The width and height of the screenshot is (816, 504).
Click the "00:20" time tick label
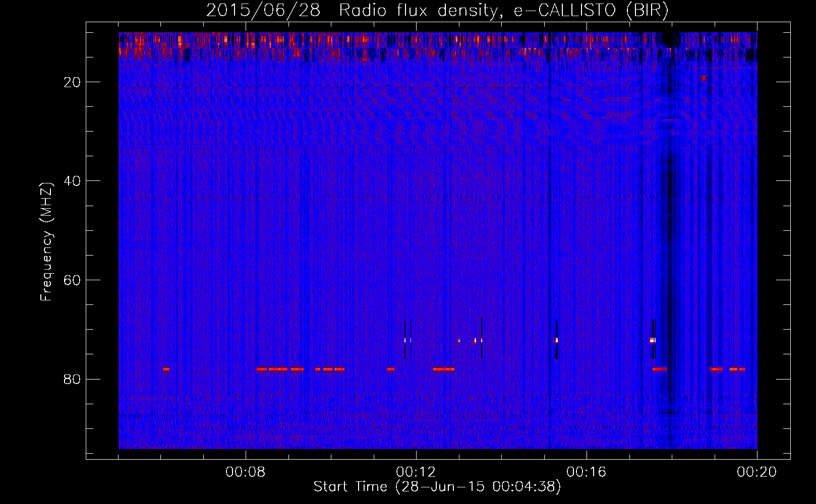(x=757, y=472)
